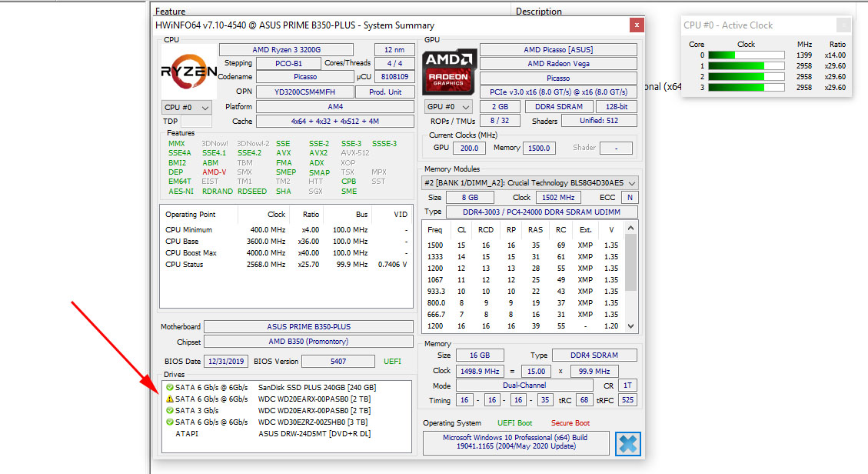Select the AMD Ryzen 3 3200G name field
Viewport: 868px width, 474px height.
click(286, 50)
